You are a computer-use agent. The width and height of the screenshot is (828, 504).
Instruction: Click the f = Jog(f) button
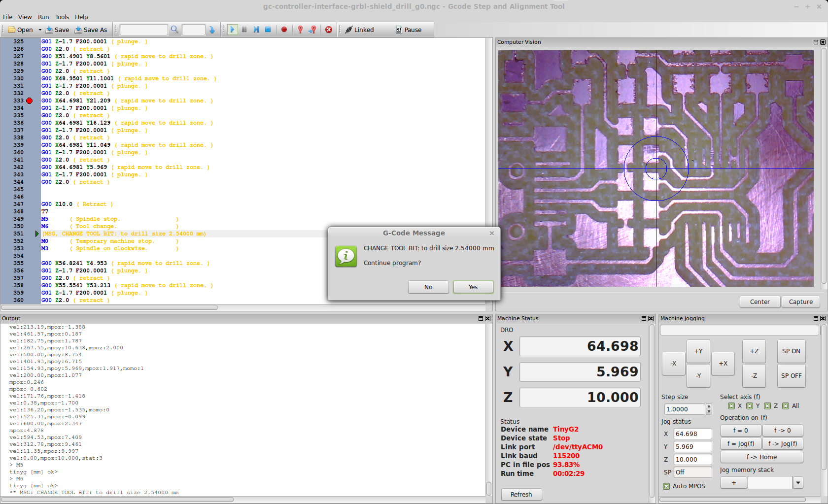[741, 444]
